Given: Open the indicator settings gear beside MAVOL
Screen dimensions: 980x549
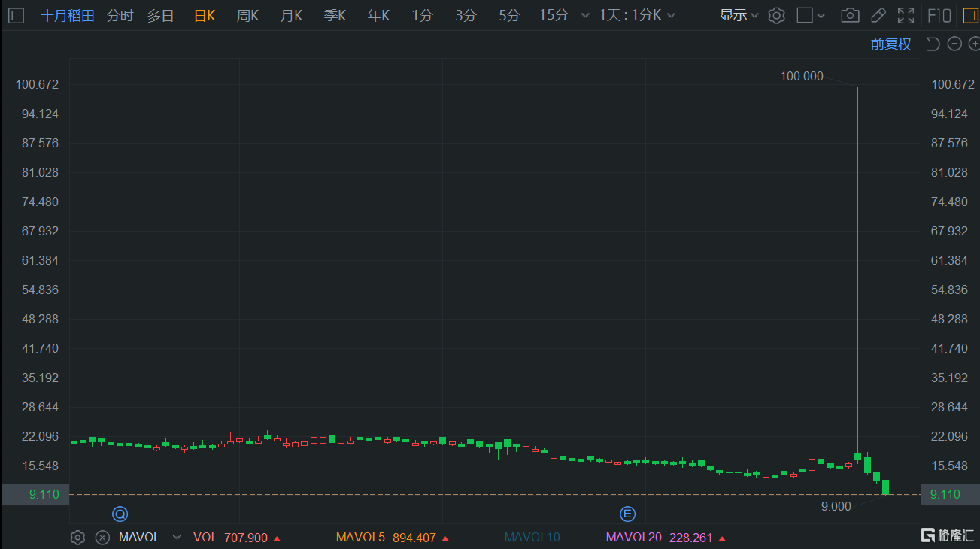Looking at the screenshot, I should coord(77,538).
